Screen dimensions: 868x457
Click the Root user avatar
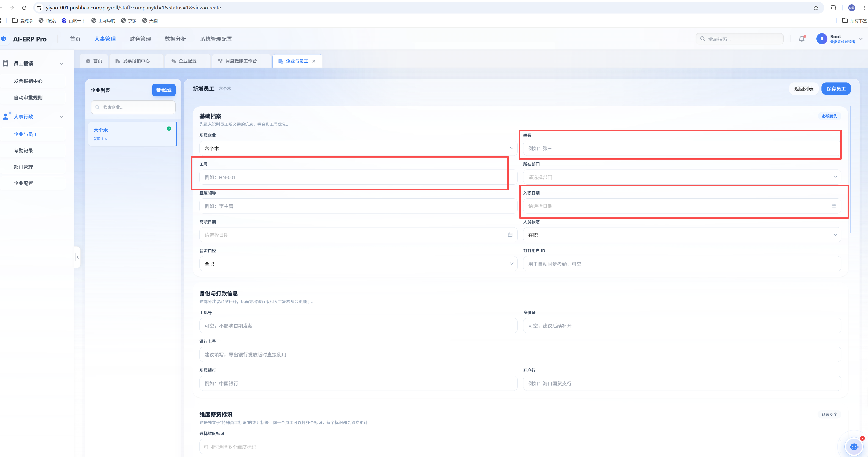tap(821, 39)
